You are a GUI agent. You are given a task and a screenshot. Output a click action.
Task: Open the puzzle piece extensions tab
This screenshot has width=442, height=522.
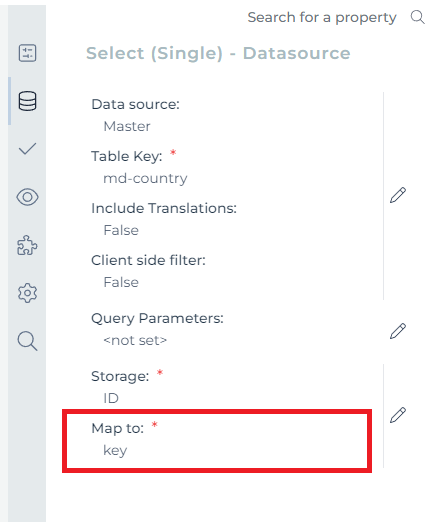click(27, 245)
